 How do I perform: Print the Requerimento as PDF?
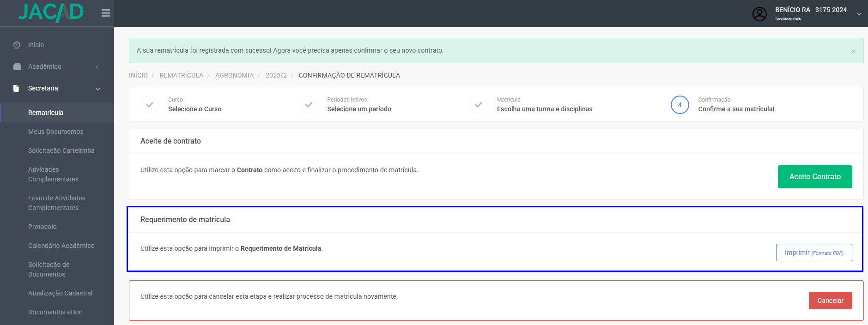coord(814,253)
